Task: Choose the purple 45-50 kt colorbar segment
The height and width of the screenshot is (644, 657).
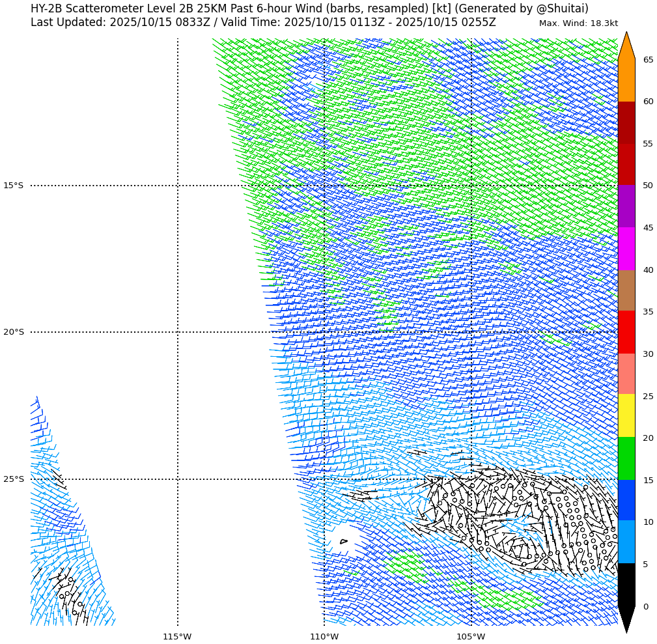Action: 626,206
